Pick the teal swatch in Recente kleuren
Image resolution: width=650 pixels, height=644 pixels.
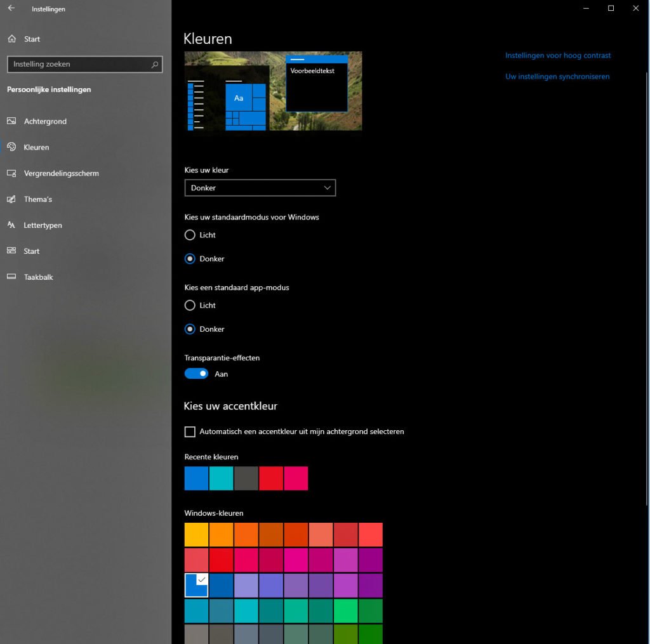click(222, 478)
